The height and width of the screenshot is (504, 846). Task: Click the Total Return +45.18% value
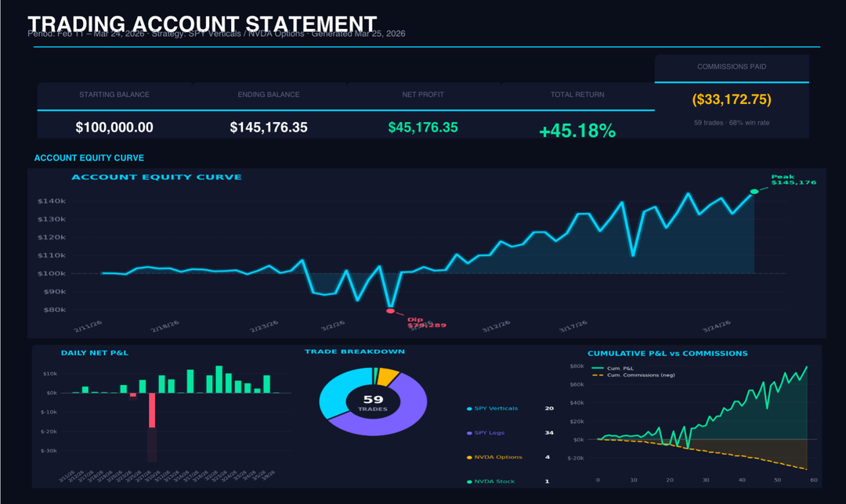click(577, 131)
